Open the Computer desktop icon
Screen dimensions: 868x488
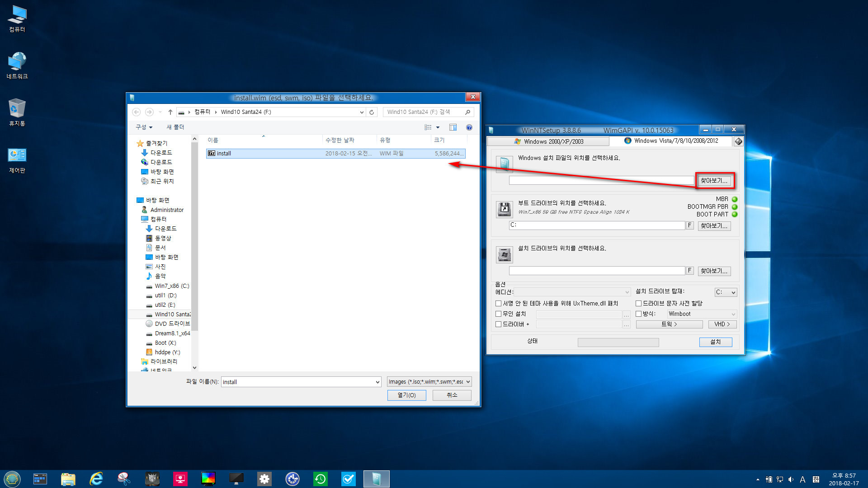click(x=17, y=19)
